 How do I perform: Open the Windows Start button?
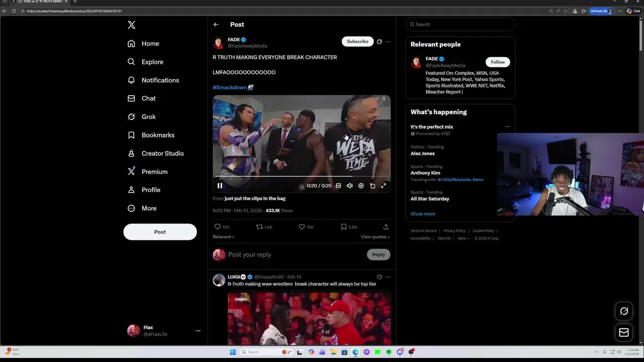tap(233, 352)
